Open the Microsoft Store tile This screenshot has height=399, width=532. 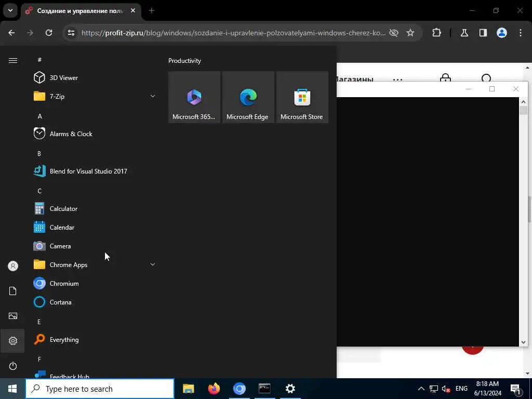point(302,97)
